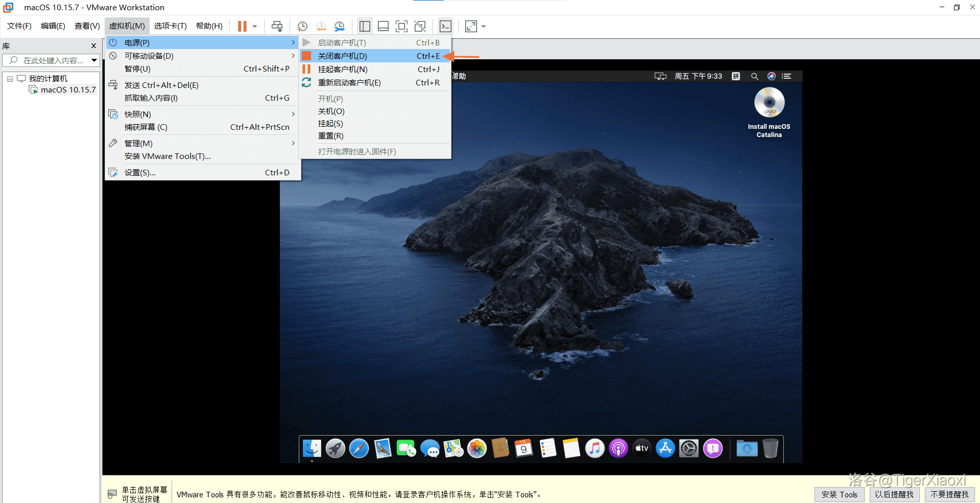
Task: Choose 重新启动客户机(E) menu item
Action: (x=349, y=82)
